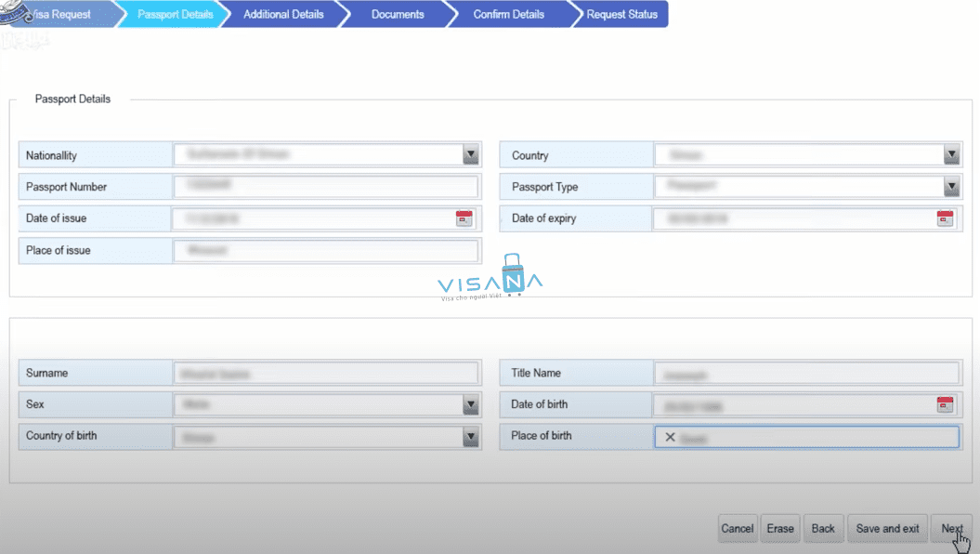Open the Date of birth calendar picker
This screenshot has width=980, height=554.
pos(945,404)
